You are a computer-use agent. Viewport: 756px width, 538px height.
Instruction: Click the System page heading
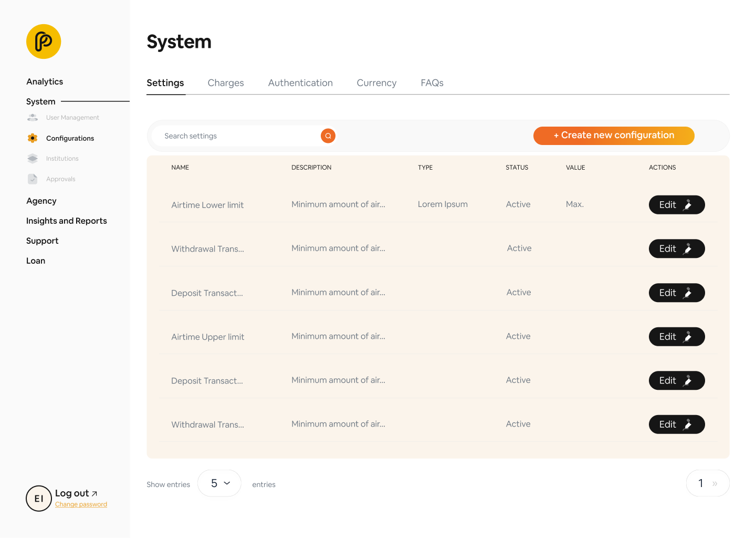[179, 42]
